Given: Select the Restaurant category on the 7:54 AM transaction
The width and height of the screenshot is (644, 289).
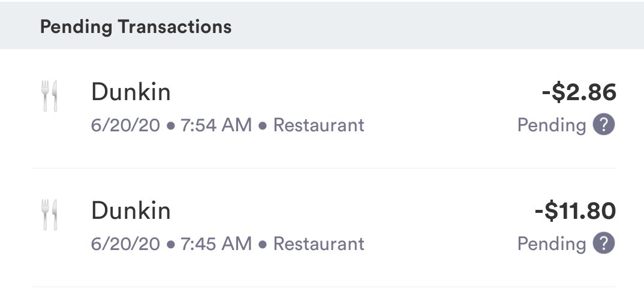Looking at the screenshot, I should (x=319, y=125).
